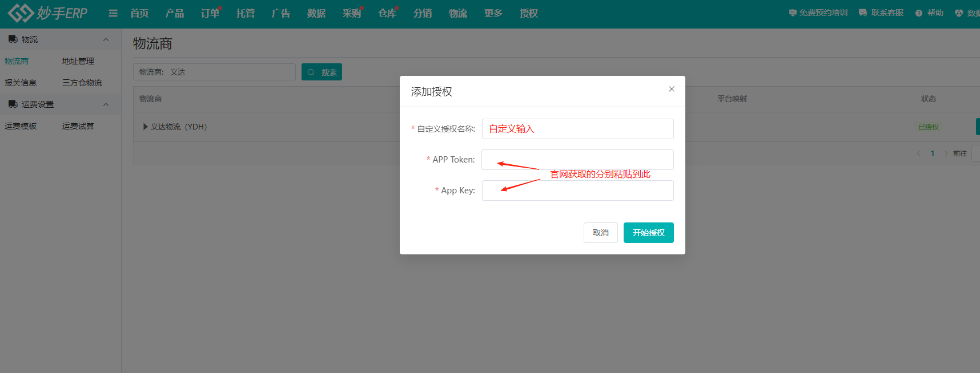Click the 妙手ERP logo icon

(21, 13)
